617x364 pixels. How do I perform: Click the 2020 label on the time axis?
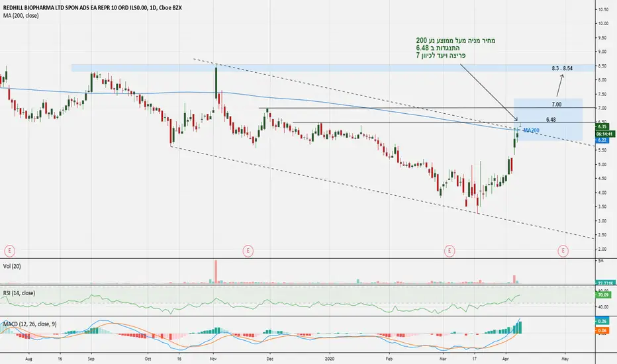[x=330, y=359]
